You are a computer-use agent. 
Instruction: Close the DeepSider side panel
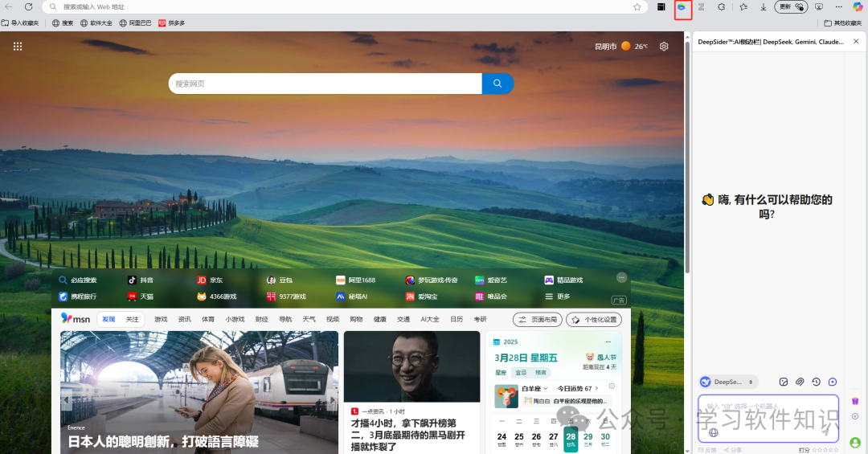(x=856, y=42)
